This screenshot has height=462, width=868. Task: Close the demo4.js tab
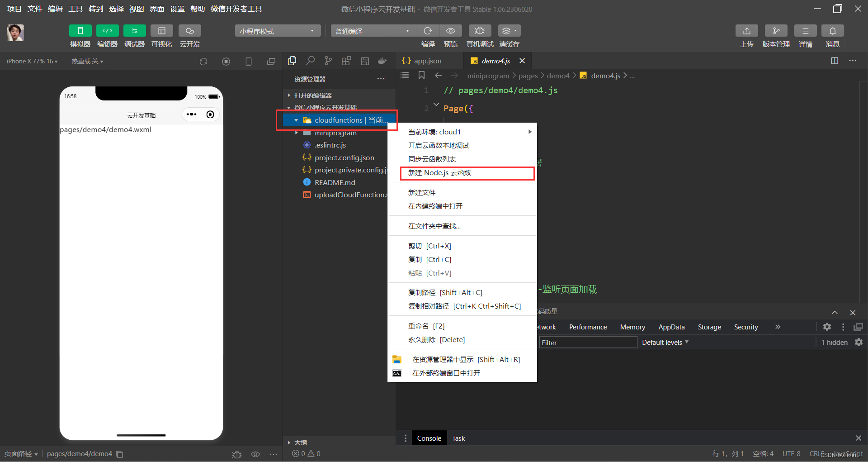(x=522, y=61)
